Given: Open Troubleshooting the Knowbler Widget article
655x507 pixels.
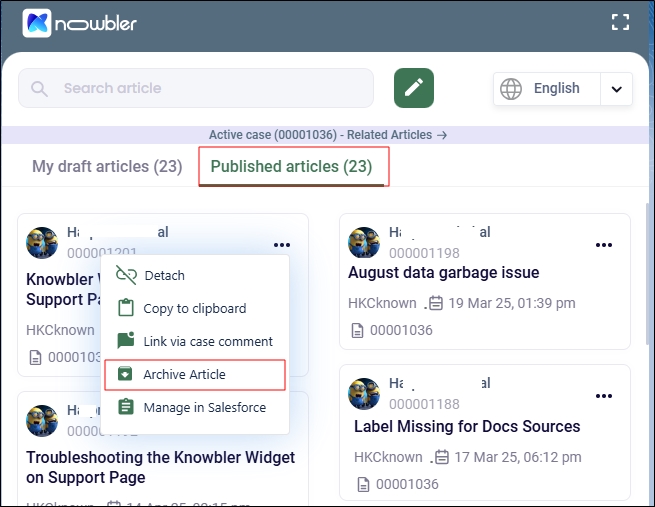Looking at the screenshot, I should (x=160, y=467).
